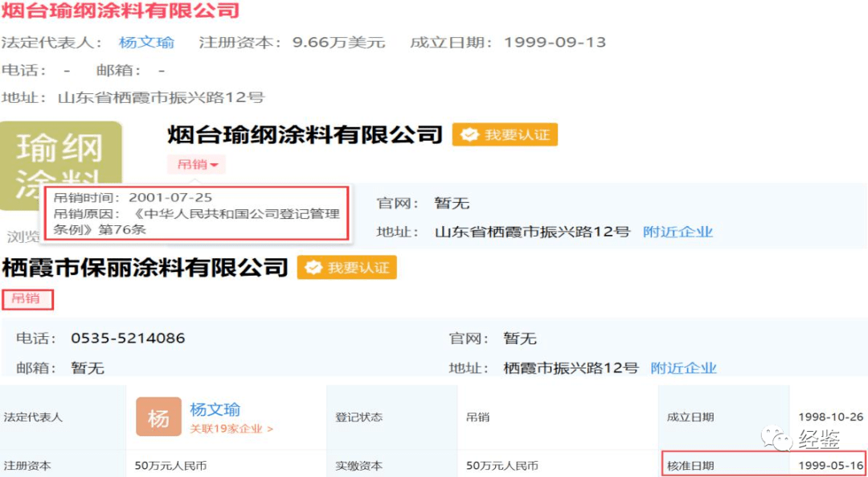Select the 实缴资本 value 50万元人民币
Viewport: 868px width, 477px height.
click(502, 466)
